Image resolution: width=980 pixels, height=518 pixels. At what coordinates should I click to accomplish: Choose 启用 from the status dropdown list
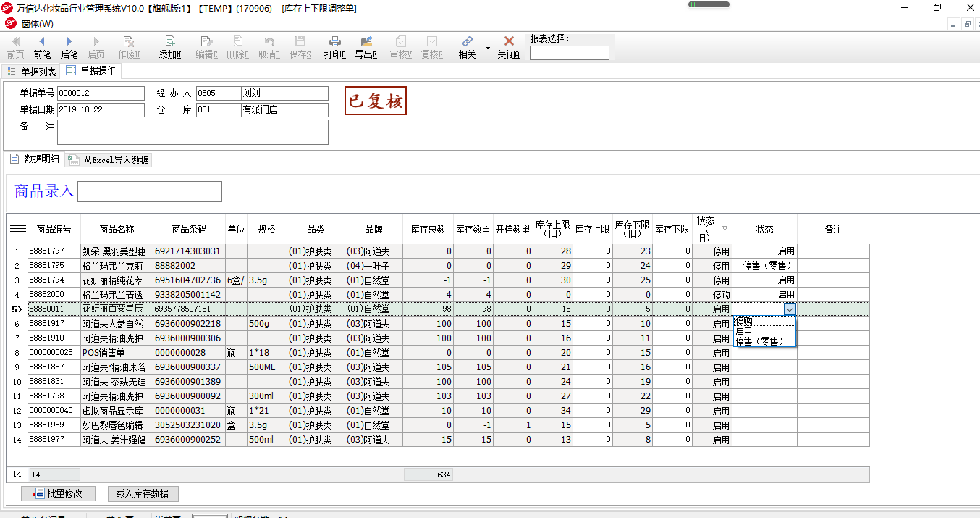(x=764, y=331)
